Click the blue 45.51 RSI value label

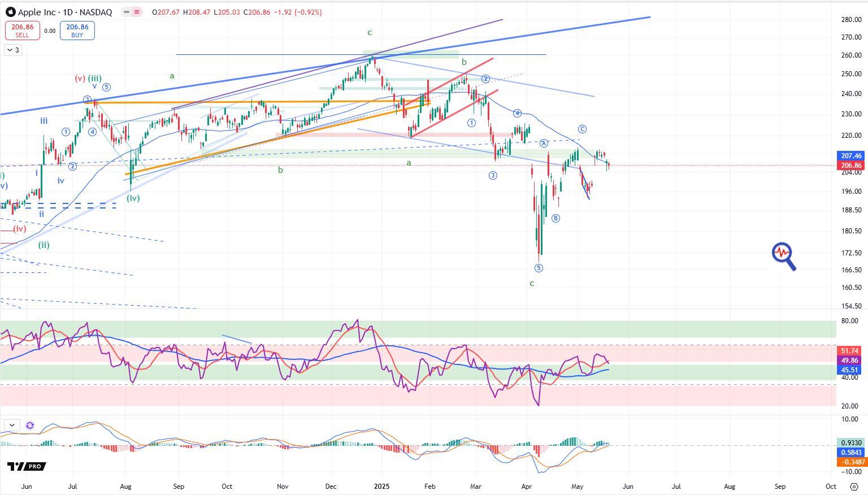[849, 370]
